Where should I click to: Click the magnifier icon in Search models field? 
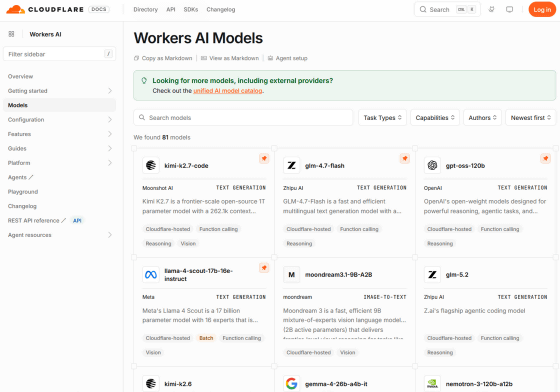(142, 117)
